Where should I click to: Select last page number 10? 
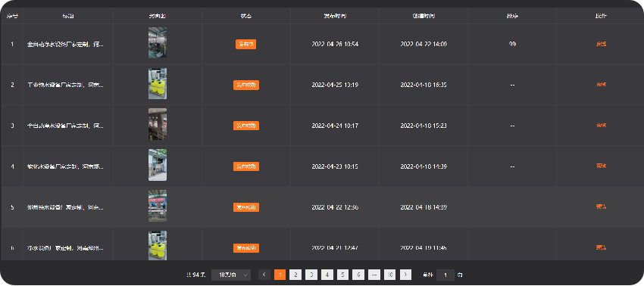pyautogui.click(x=389, y=275)
